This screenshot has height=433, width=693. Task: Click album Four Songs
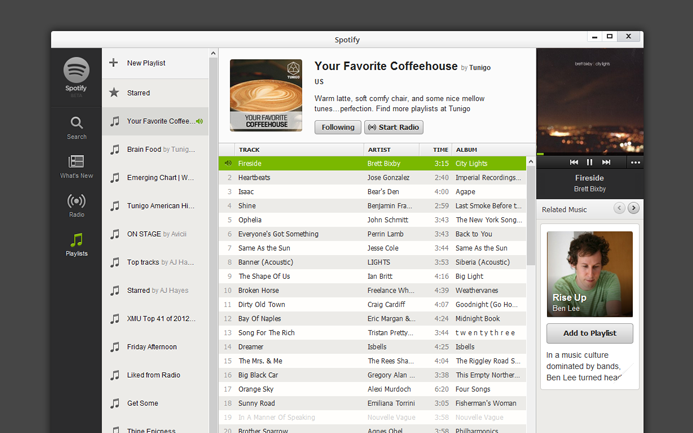(x=473, y=389)
